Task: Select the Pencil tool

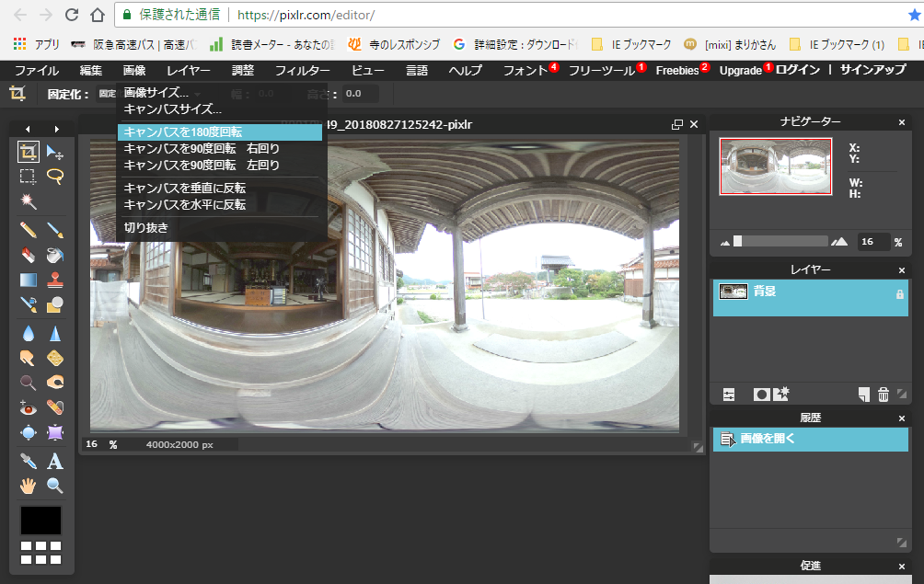Action: (x=28, y=230)
